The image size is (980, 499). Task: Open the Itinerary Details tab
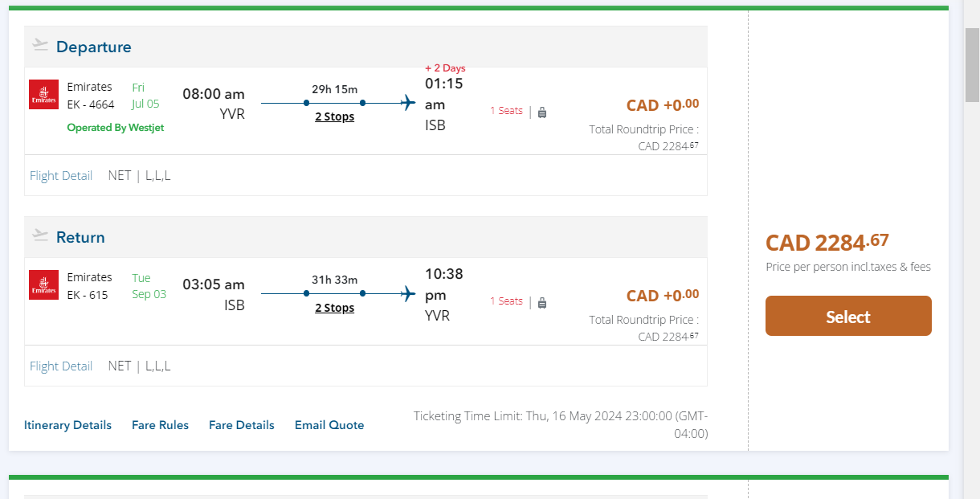(x=67, y=425)
